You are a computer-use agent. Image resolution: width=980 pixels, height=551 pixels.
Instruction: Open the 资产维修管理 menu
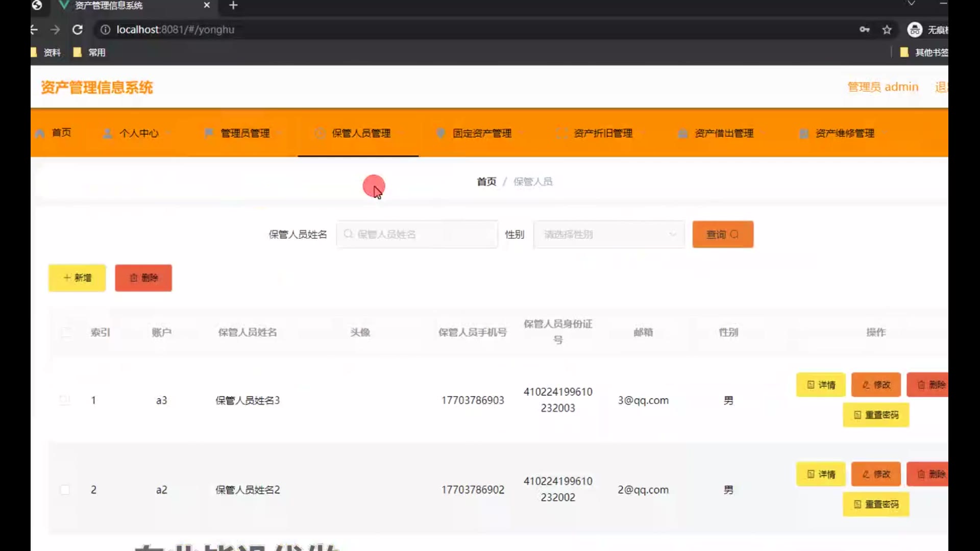(843, 133)
